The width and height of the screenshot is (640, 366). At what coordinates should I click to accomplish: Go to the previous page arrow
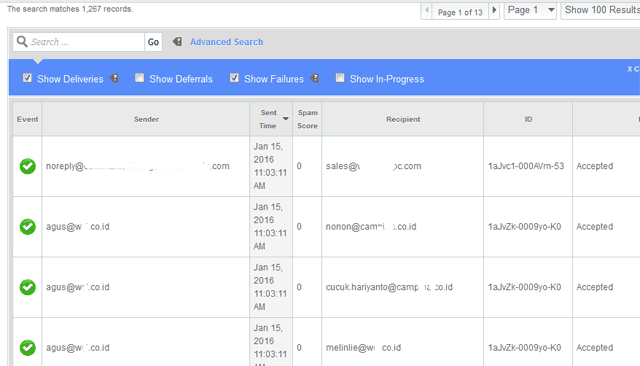click(427, 11)
